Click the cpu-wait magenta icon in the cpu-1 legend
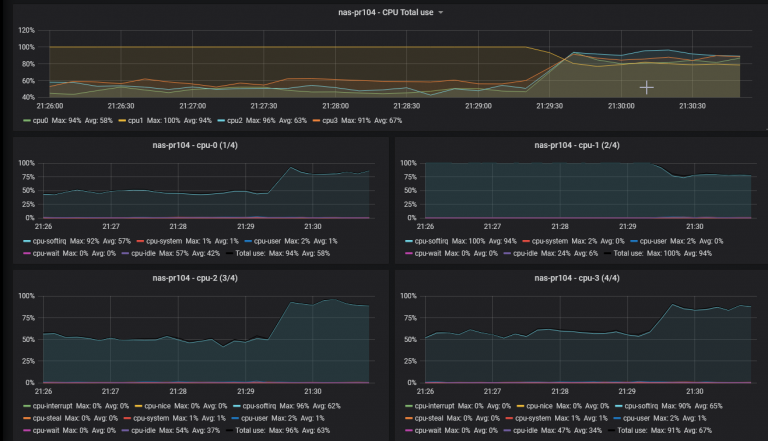This screenshot has height=441, width=768. pyautogui.click(x=409, y=253)
